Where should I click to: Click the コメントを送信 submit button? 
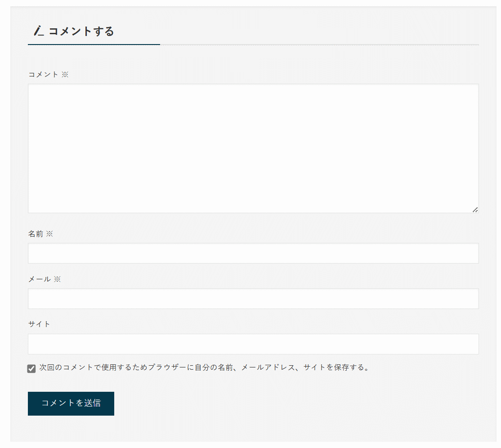tap(71, 403)
